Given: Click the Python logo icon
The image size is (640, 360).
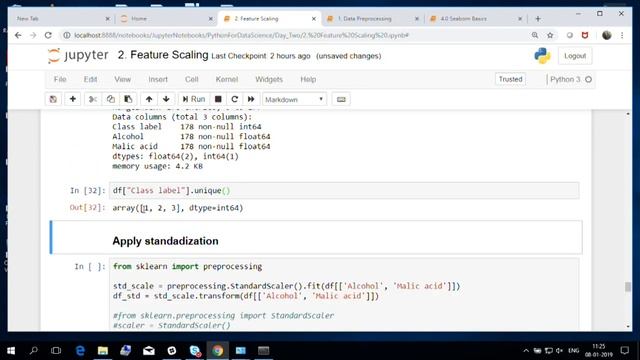Looking at the screenshot, I should [542, 56].
